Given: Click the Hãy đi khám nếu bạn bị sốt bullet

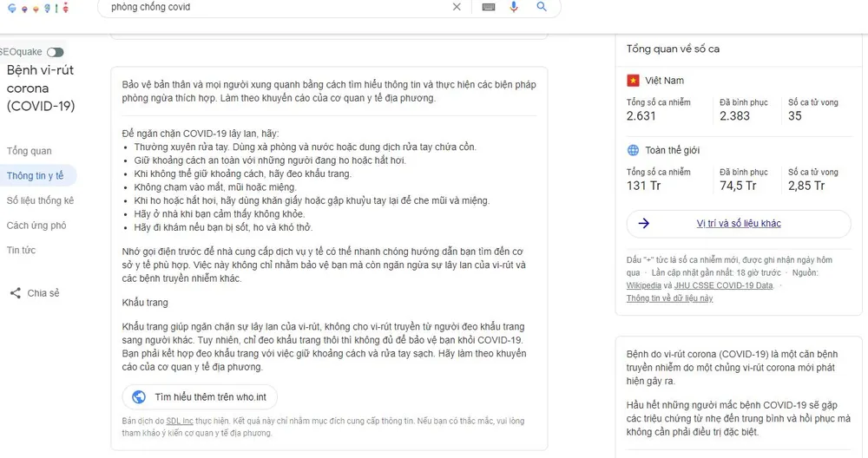Looking at the screenshot, I should point(224,227).
